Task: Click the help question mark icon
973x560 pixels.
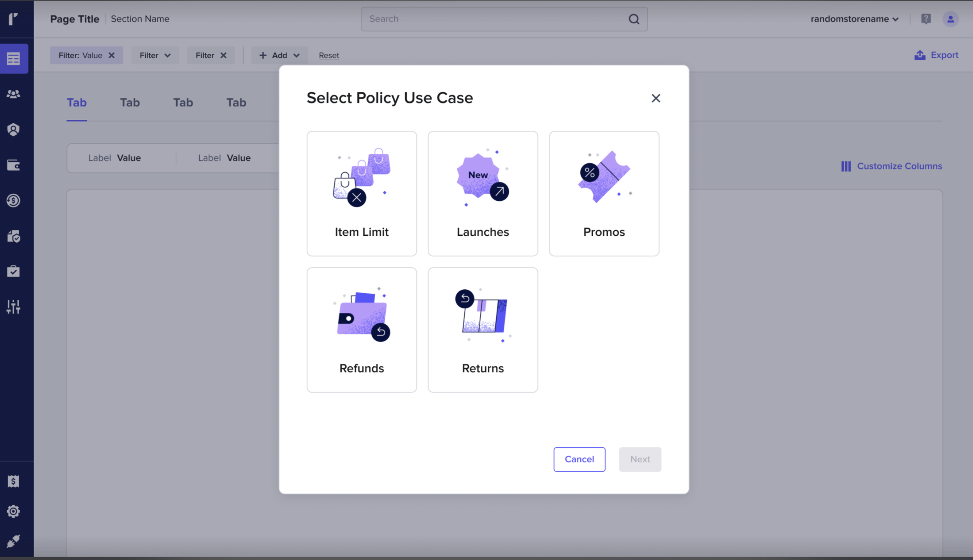Action: pos(926,19)
